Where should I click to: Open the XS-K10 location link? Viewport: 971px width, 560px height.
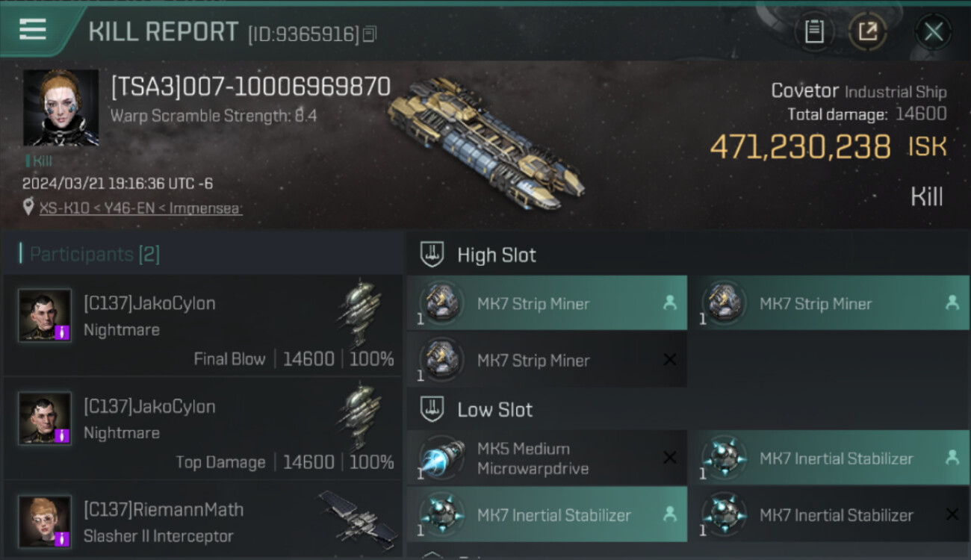(x=141, y=208)
